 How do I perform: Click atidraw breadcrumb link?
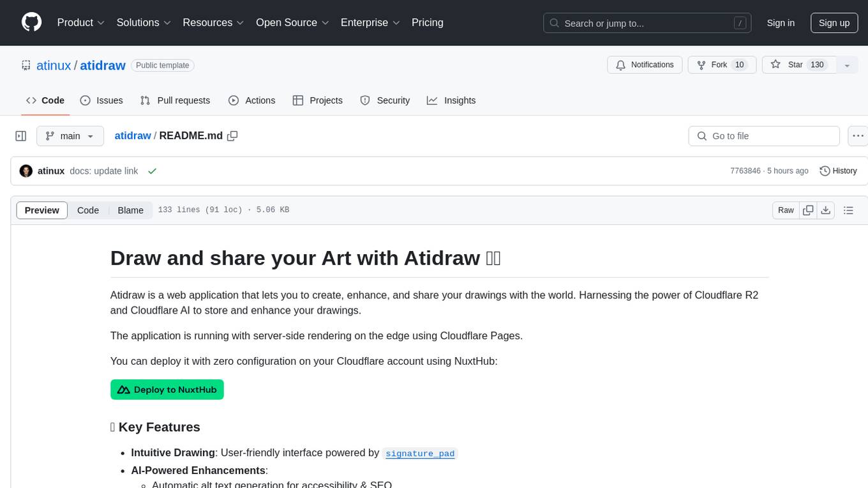coord(133,135)
